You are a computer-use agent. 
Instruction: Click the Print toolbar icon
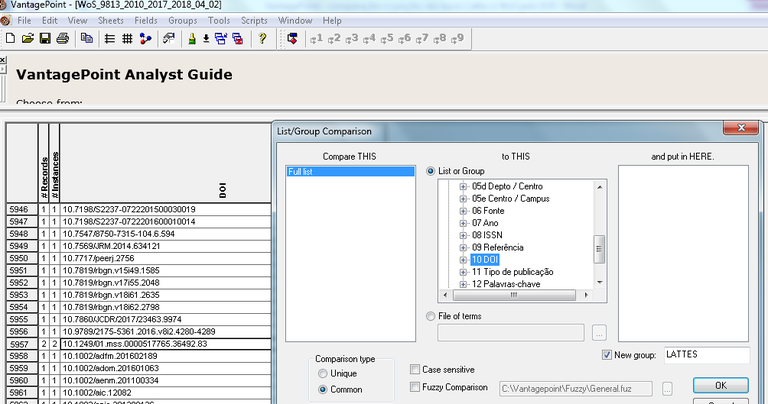pyautogui.click(x=63, y=38)
